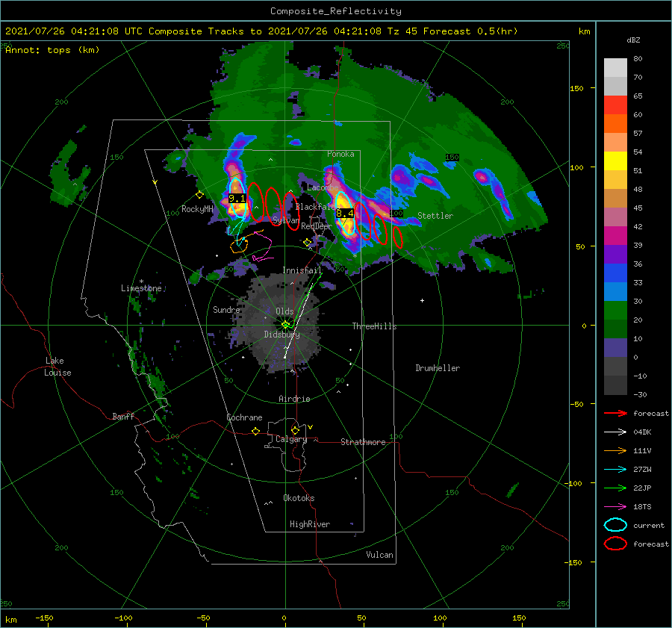Image resolution: width=672 pixels, height=628 pixels.
Task: Click the Vulcan city label
Action: [379, 555]
